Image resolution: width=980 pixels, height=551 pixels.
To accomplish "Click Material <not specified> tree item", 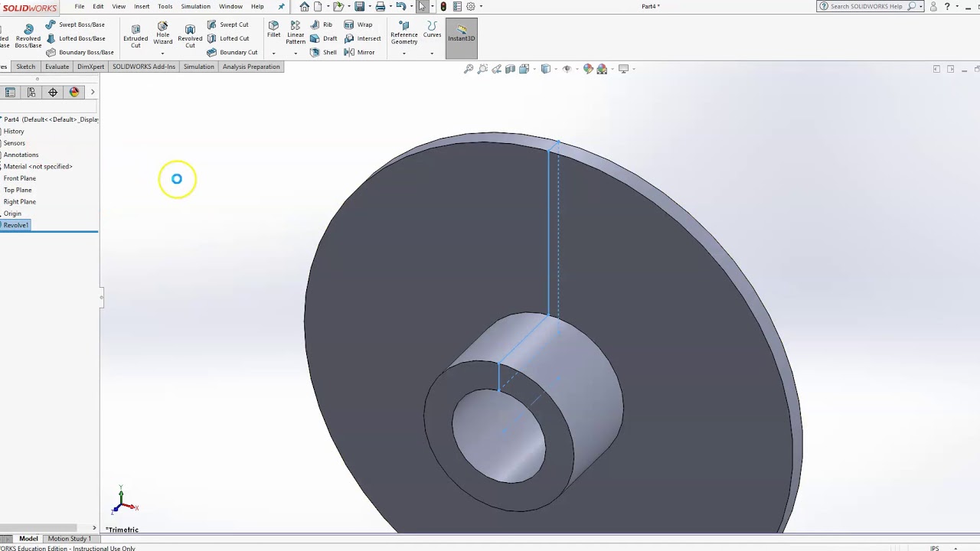I will (38, 166).
